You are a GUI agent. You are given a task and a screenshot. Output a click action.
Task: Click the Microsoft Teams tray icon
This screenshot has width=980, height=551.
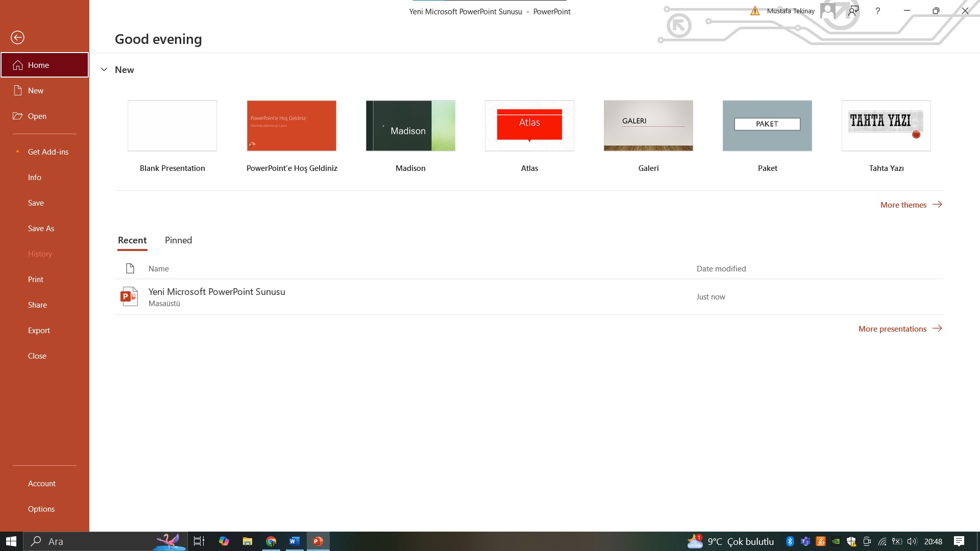805,541
